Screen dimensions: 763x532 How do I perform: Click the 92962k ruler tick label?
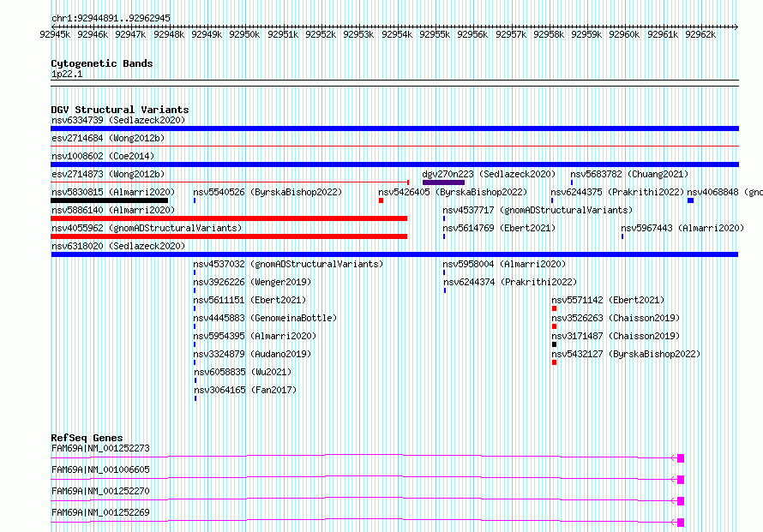(700, 34)
